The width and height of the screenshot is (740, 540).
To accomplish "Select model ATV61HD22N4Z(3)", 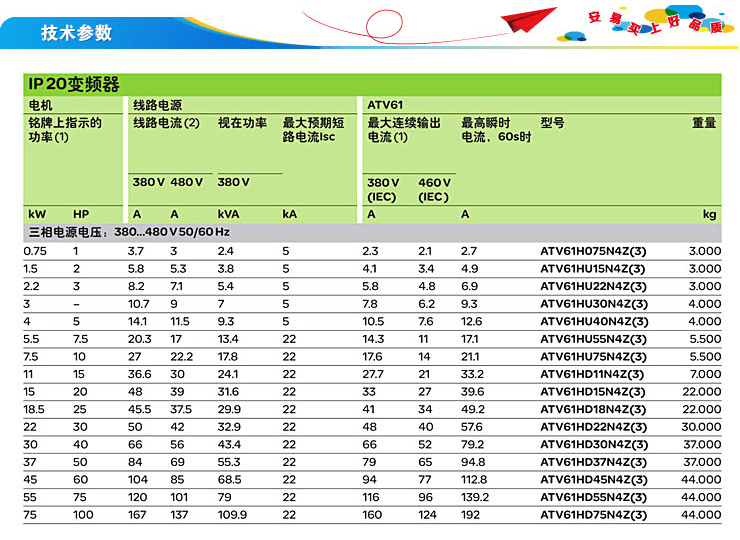I will [593, 427].
